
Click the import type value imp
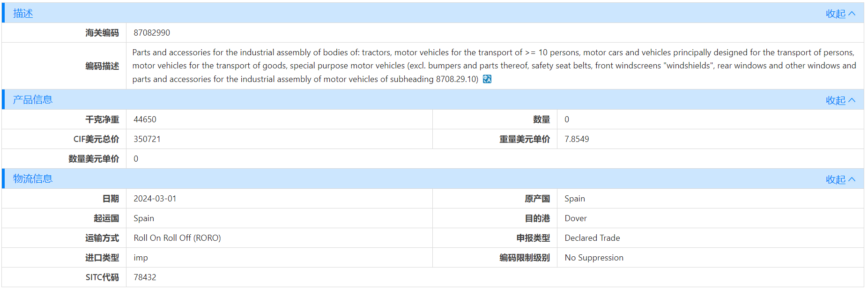(141, 258)
